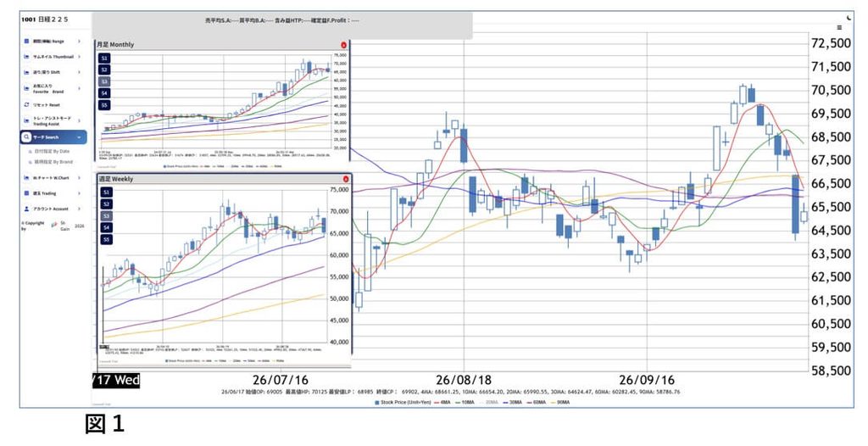
Task: Expand the Account menu arrow
Action: click(79, 209)
